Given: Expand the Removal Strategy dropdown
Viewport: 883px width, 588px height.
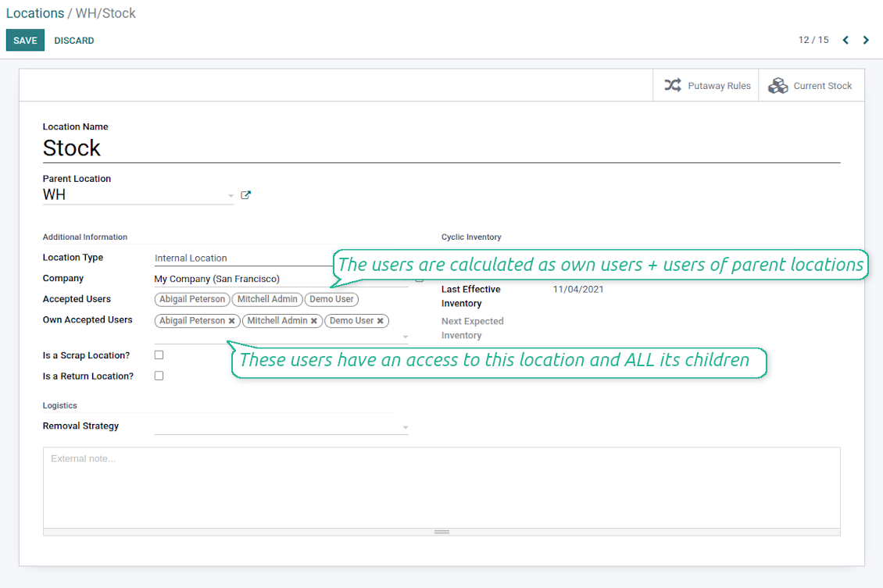Looking at the screenshot, I should pyautogui.click(x=406, y=427).
